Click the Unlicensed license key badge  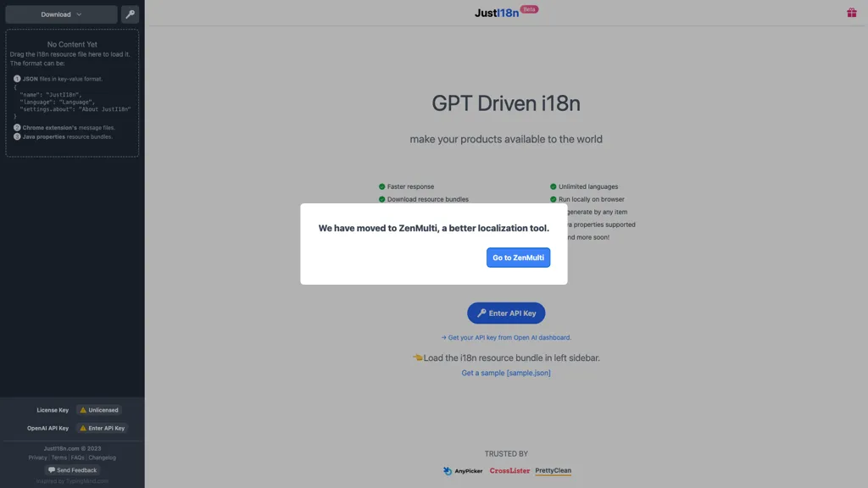tap(99, 410)
